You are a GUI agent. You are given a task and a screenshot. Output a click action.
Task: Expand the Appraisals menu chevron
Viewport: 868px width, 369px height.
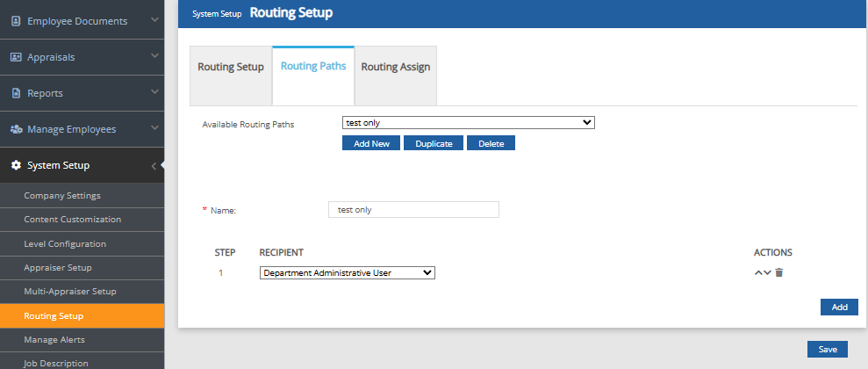(x=154, y=57)
